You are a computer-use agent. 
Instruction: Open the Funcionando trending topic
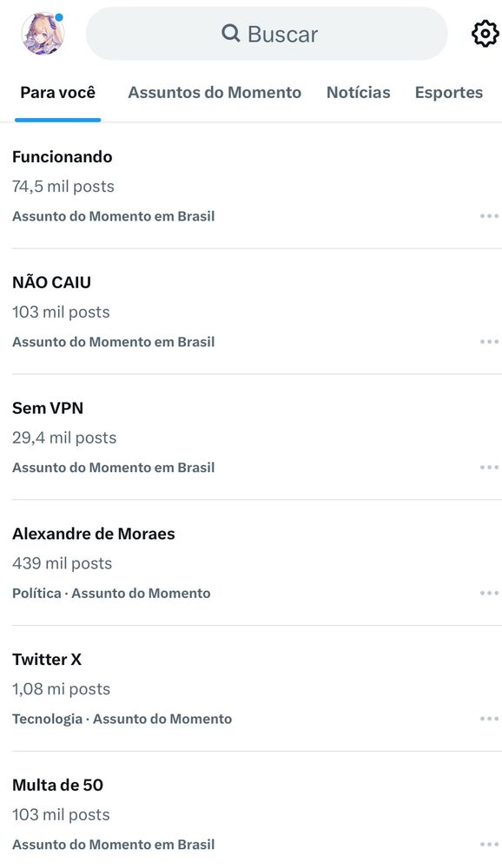(251, 186)
